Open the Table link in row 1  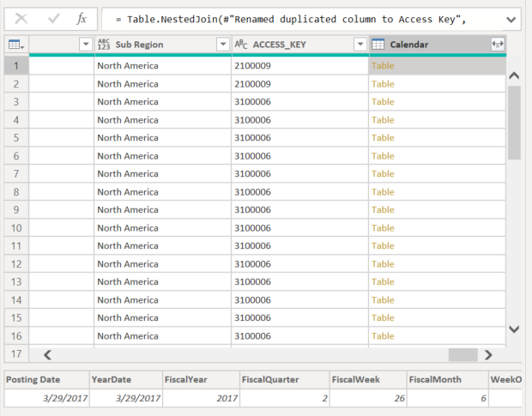(x=383, y=66)
